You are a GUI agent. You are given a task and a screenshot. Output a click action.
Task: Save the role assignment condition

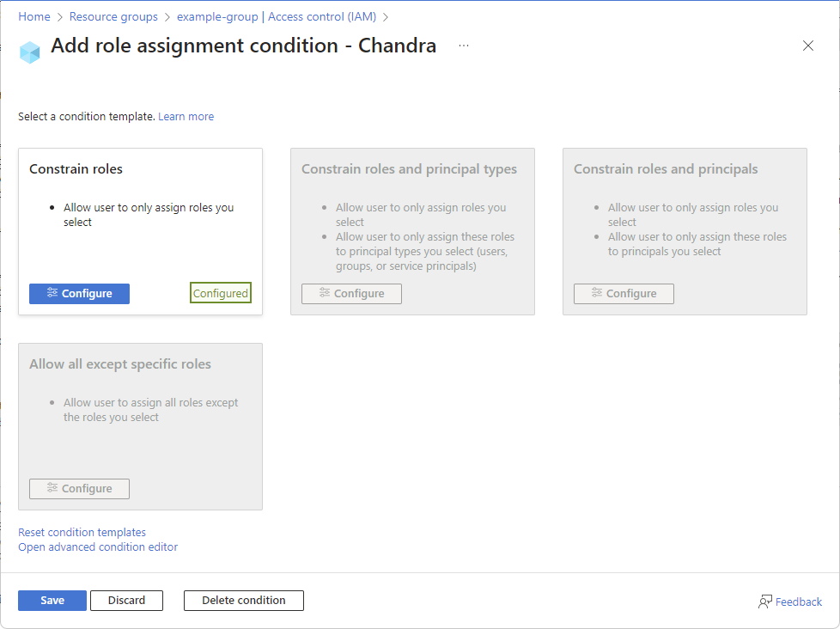pos(52,601)
